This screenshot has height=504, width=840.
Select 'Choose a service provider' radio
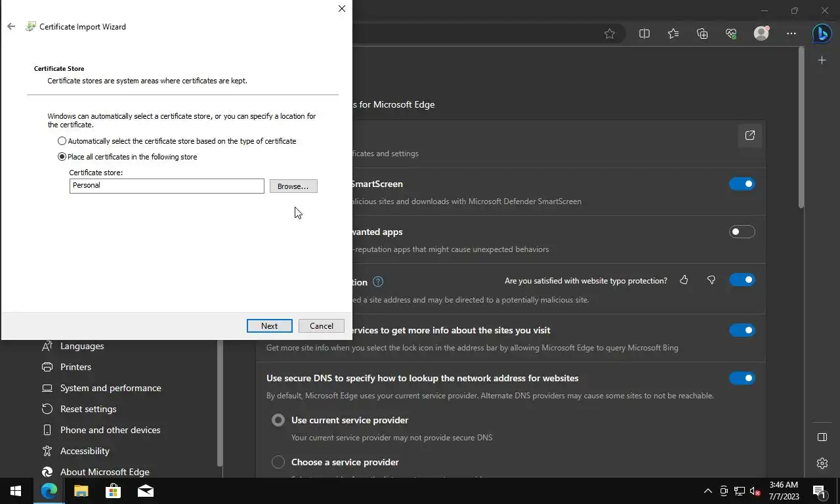click(x=278, y=462)
